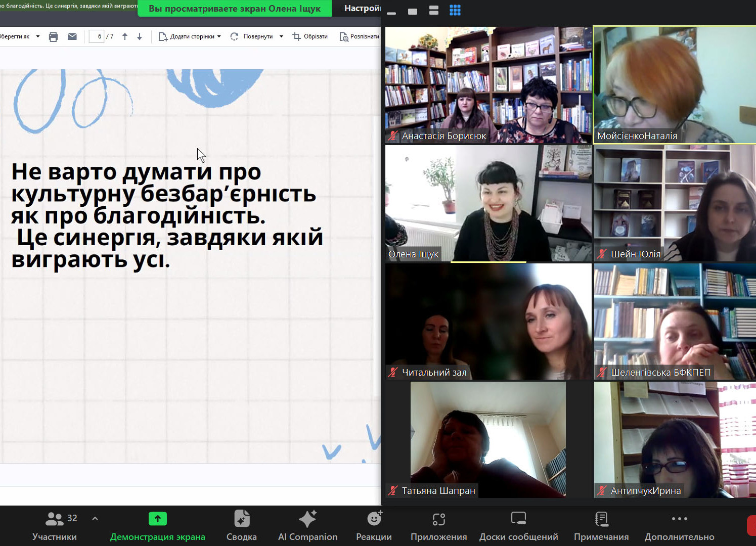
Task: Click the Участники label in the bottom bar
Action: [x=55, y=537]
